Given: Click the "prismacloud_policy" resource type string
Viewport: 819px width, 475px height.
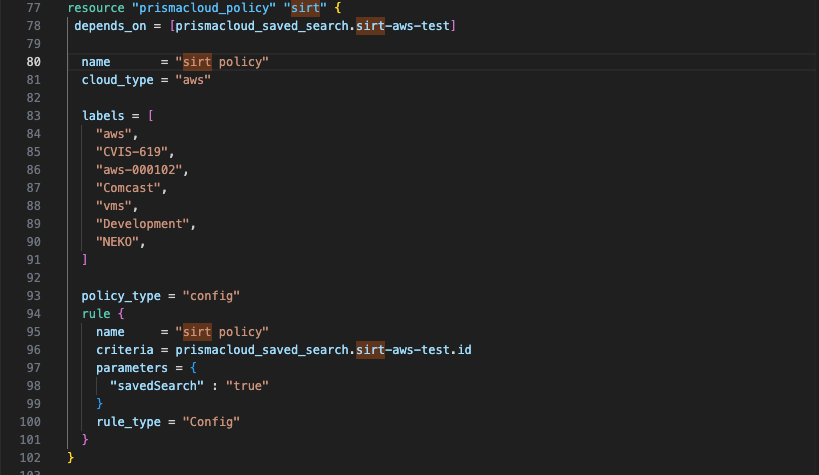Looking at the screenshot, I should click(204, 8).
